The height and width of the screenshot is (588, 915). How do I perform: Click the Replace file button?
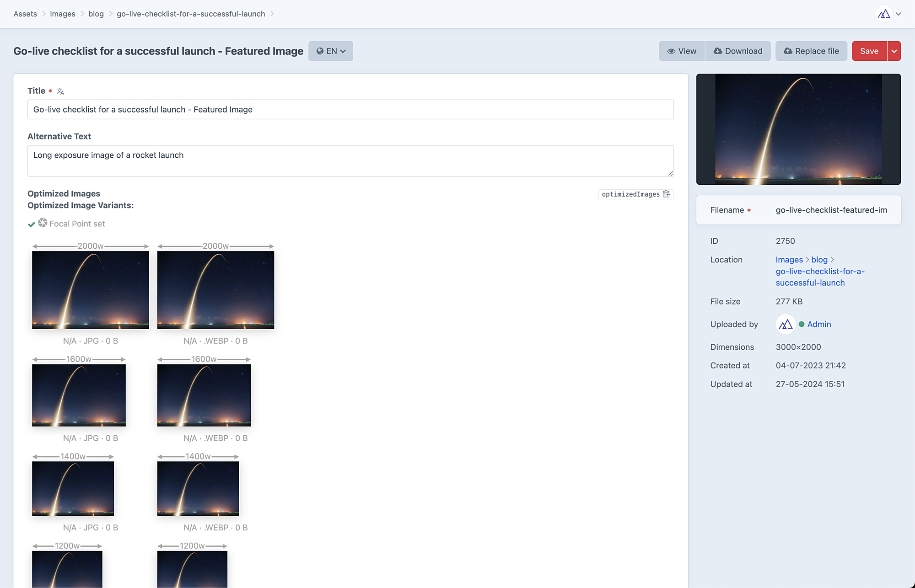(x=811, y=51)
